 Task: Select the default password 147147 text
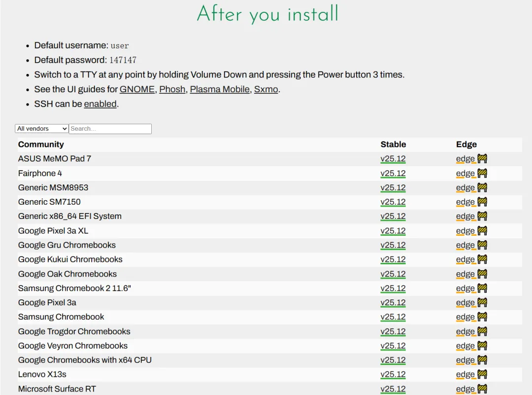pos(123,60)
